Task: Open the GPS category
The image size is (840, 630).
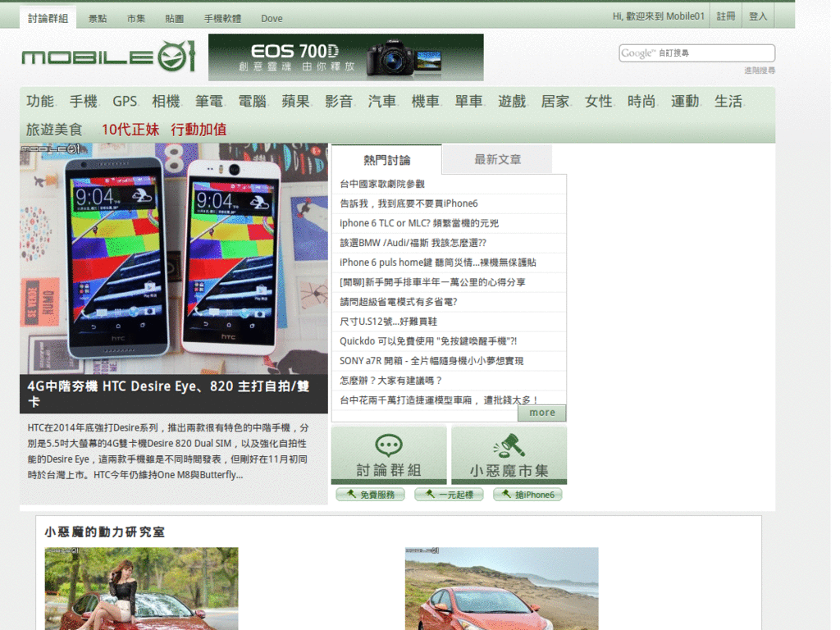Action: click(125, 101)
